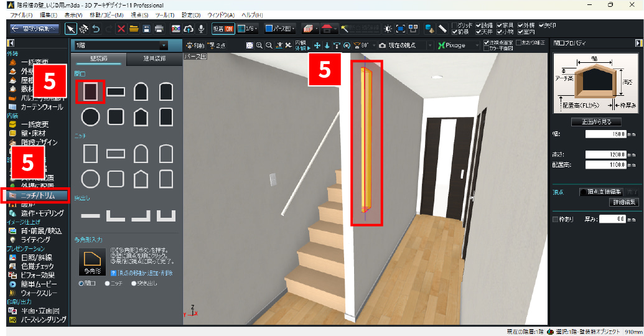Toggle the 設備 checkbox
Image resolution: width=644 pixels, height=336 pixels.
pos(478,26)
